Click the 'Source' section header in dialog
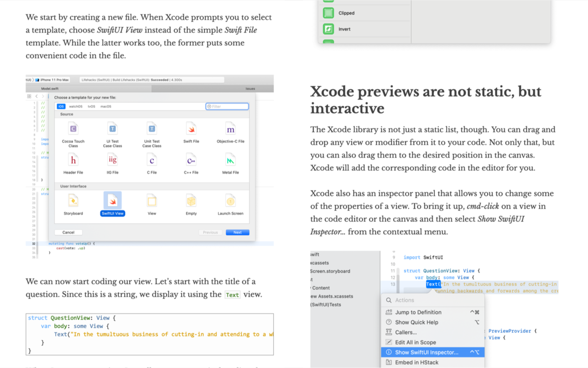This screenshot has height=368, width=588. [x=67, y=114]
